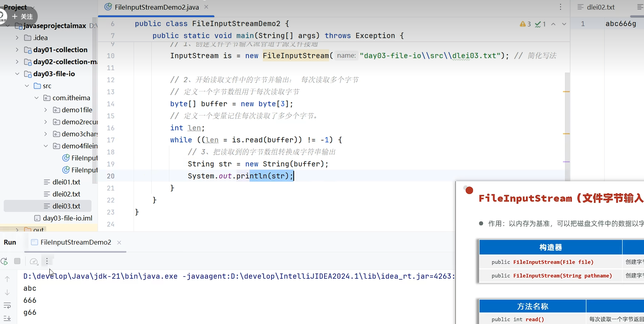644x324 pixels.
Task: Click the 关注 follow button
Action: [x=22, y=16]
